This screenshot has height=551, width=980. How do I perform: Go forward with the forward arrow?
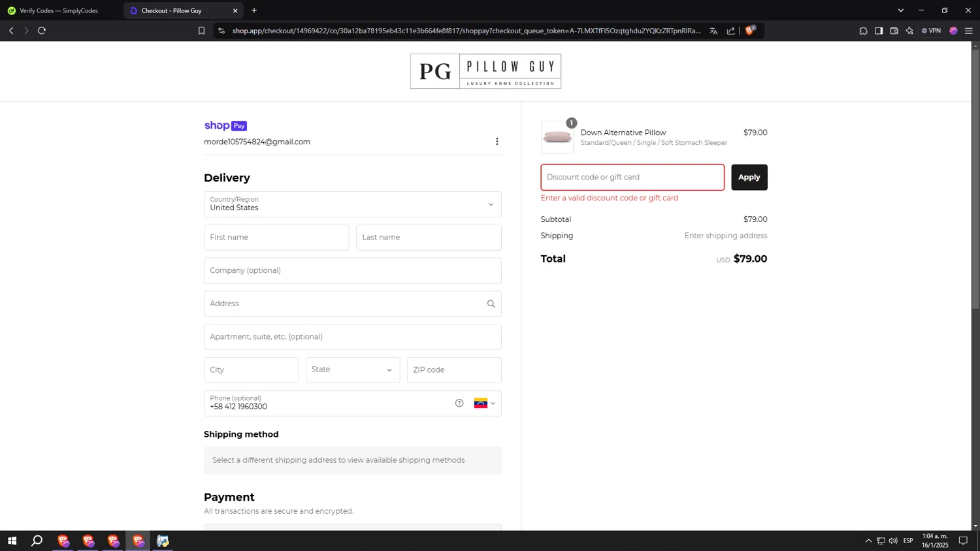point(26,31)
